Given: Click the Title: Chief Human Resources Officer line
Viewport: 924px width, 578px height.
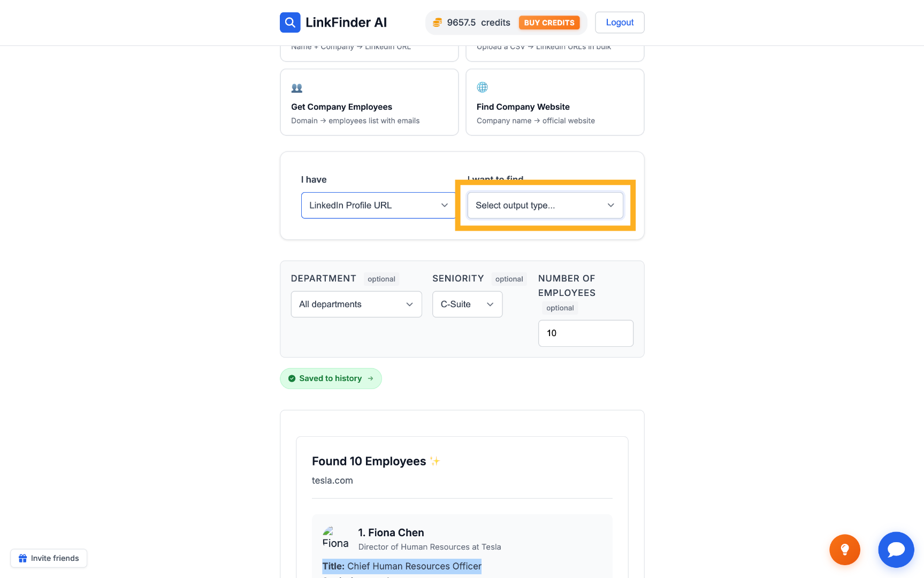Looking at the screenshot, I should (x=402, y=566).
